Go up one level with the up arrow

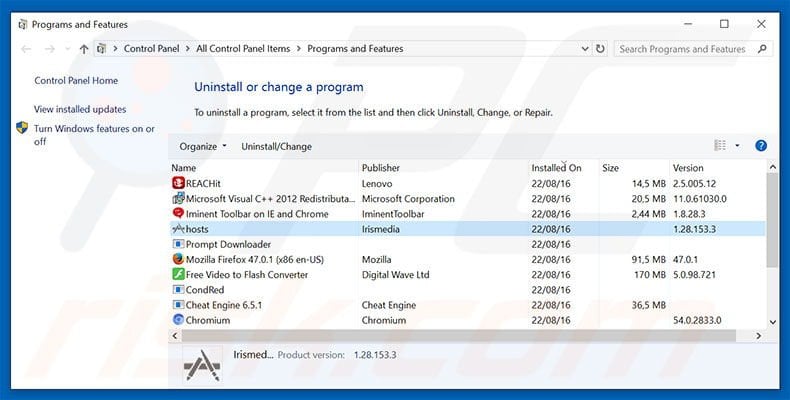(84, 49)
